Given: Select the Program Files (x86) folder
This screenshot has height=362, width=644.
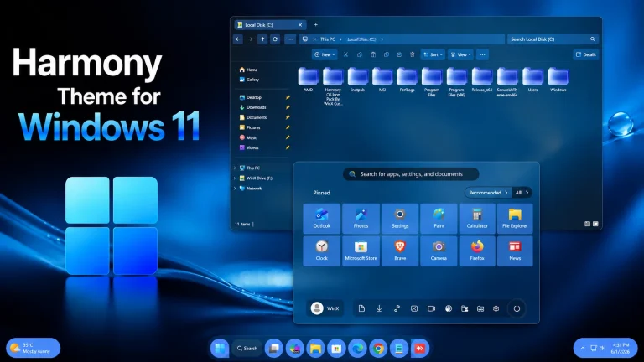Looking at the screenshot, I should click(x=456, y=82).
